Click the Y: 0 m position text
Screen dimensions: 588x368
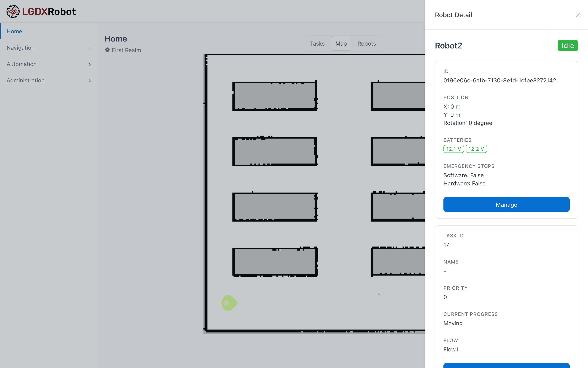452,115
